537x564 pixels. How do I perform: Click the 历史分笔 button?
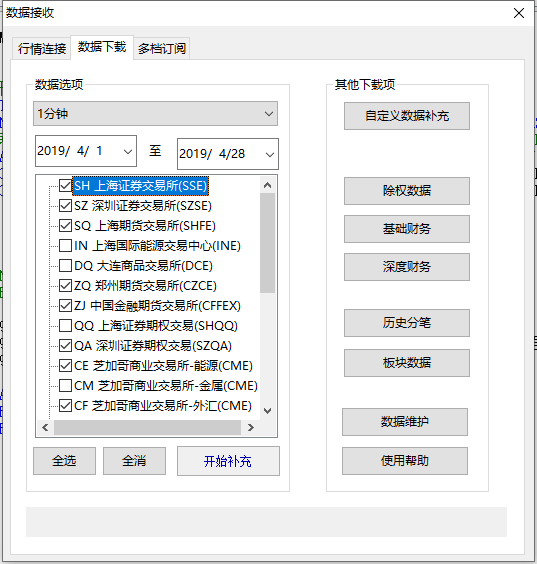[407, 323]
